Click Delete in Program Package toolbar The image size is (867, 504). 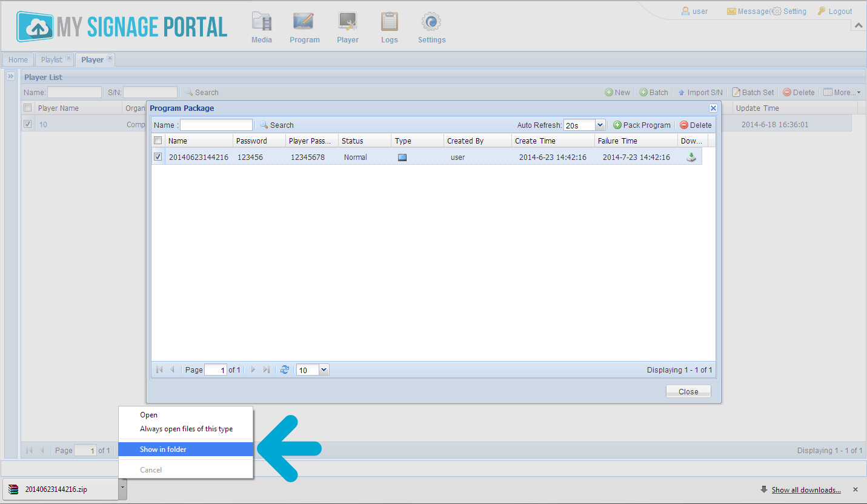pyautogui.click(x=696, y=125)
